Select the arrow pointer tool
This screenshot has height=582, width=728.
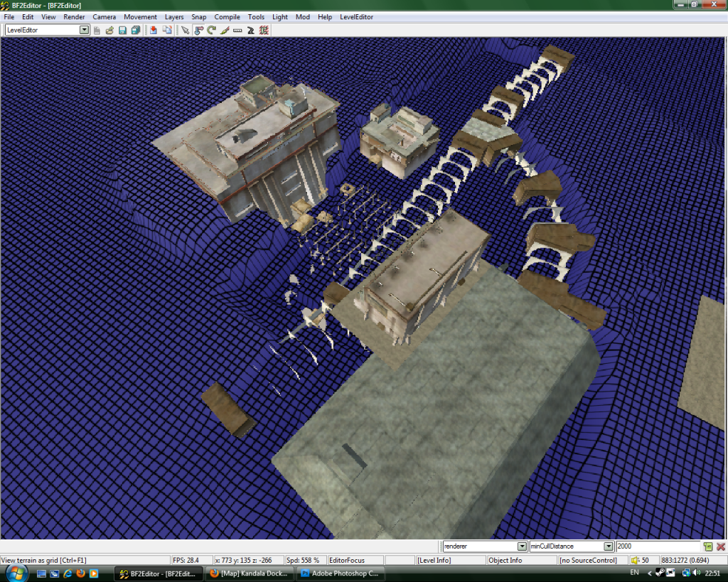pos(185,30)
